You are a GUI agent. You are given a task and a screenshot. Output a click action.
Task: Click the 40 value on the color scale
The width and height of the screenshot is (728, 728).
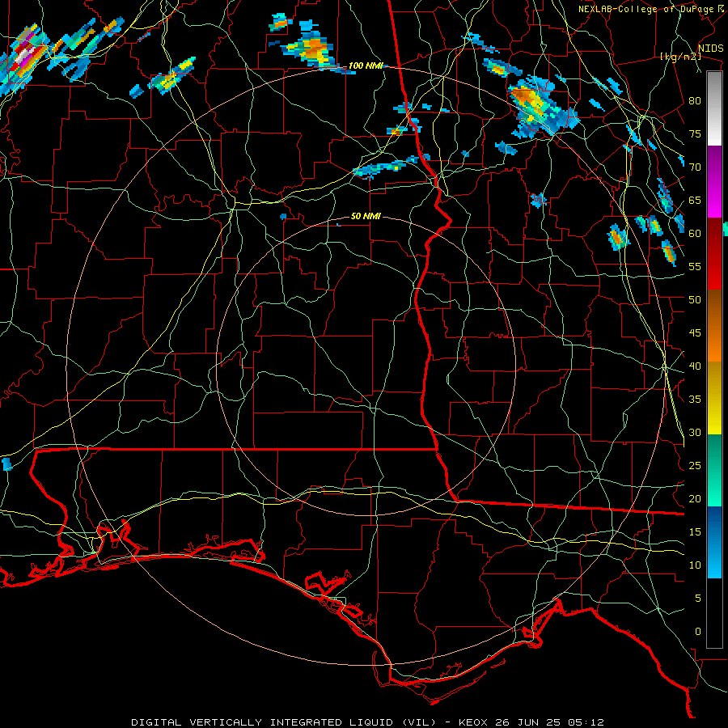click(695, 366)
